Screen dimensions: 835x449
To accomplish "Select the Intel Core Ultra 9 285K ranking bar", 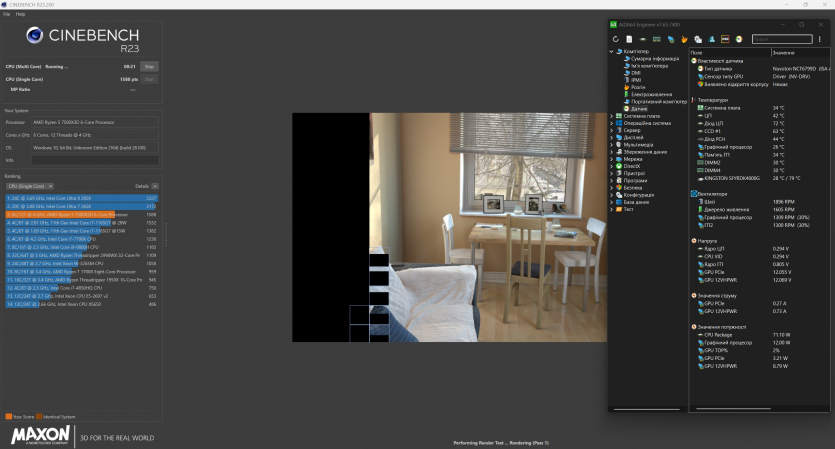I will coord(80,198).
